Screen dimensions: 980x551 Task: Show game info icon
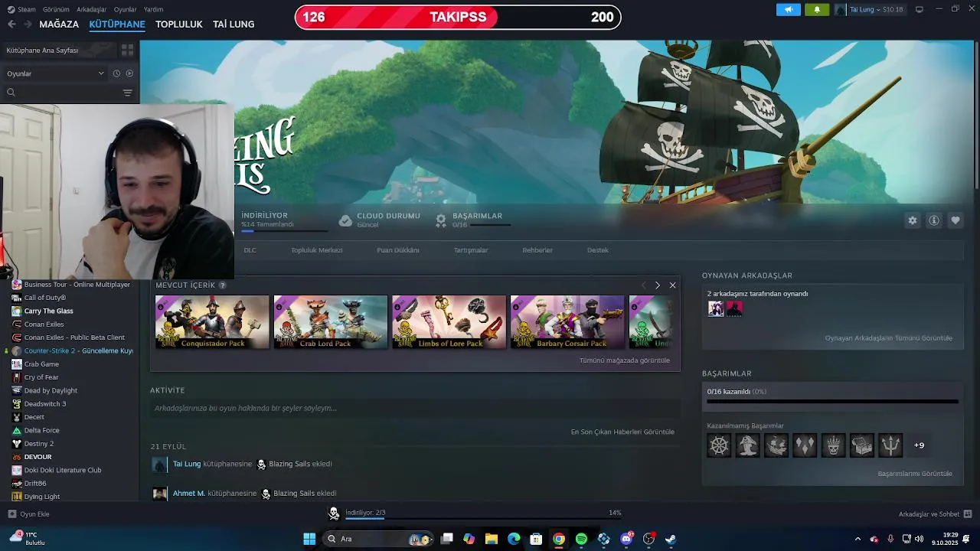[x=934, y=220]
